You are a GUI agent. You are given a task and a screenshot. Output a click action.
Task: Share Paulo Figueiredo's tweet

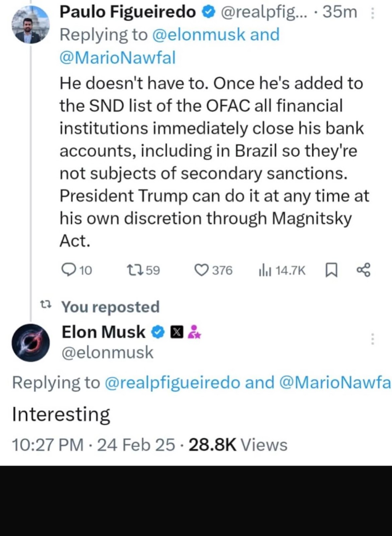[x=364, y=270]
